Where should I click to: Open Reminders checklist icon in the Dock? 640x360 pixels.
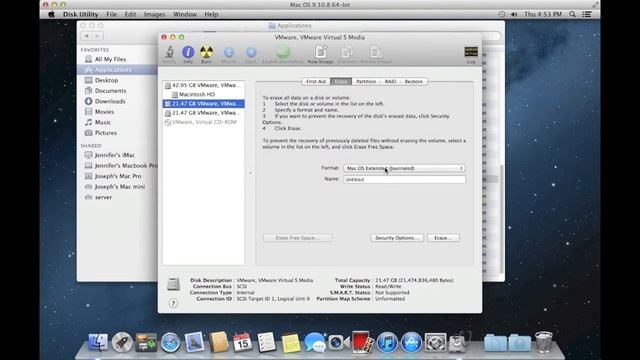[267, 342]
